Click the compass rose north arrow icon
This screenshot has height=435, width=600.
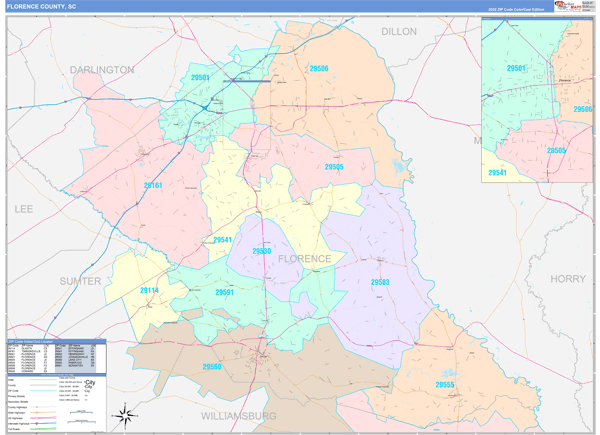coord(125,413)
